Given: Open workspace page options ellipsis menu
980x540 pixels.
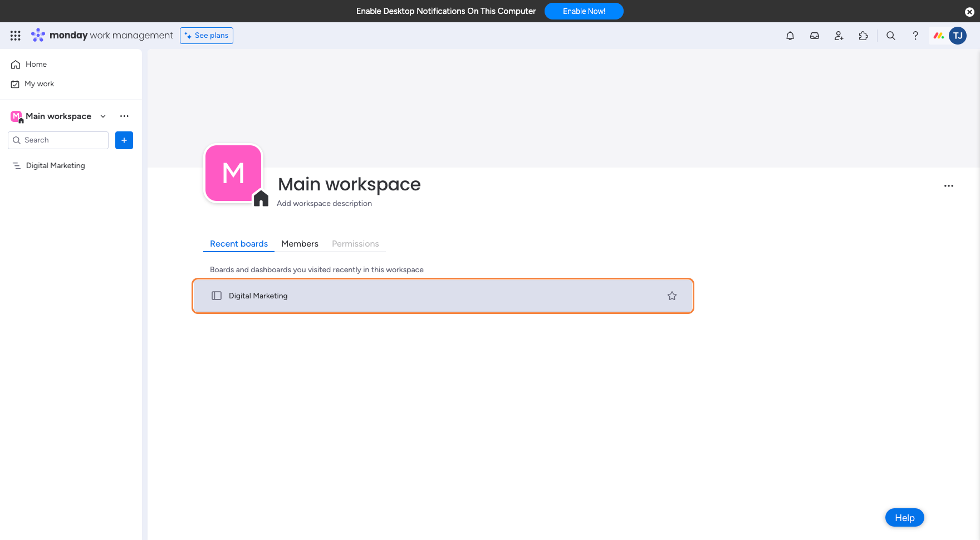Looking at the screenshot, I should tap(948, 186).
